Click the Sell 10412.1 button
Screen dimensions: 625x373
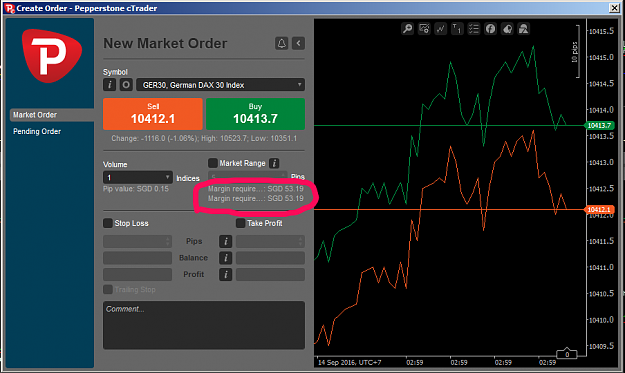click(x=153, y=114)
